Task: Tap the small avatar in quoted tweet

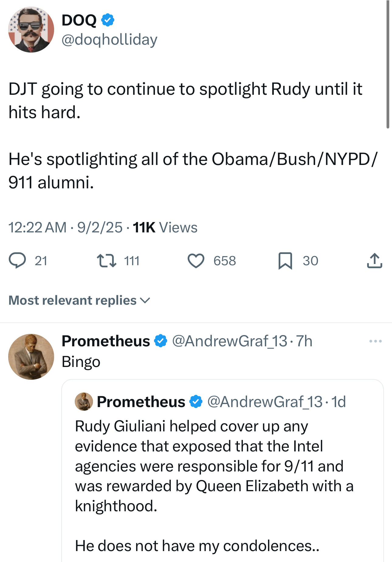Action: click(84, 402)
